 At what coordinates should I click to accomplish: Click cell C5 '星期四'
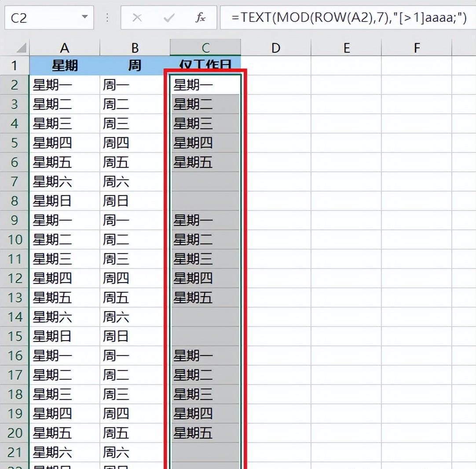point(205,143)
